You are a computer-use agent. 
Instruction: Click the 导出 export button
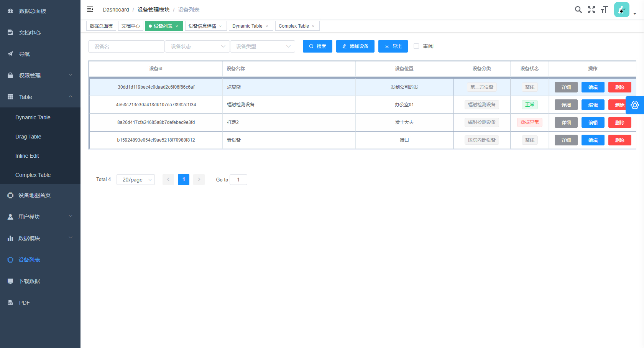393,46
